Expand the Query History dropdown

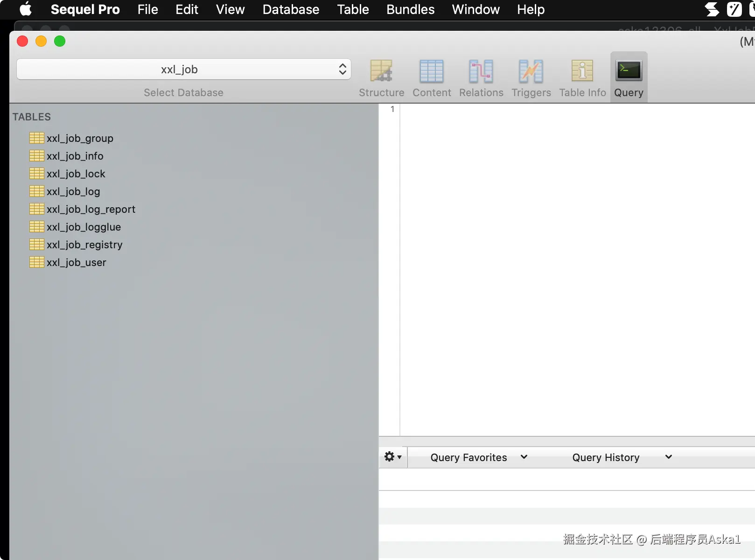click(622, 457)
